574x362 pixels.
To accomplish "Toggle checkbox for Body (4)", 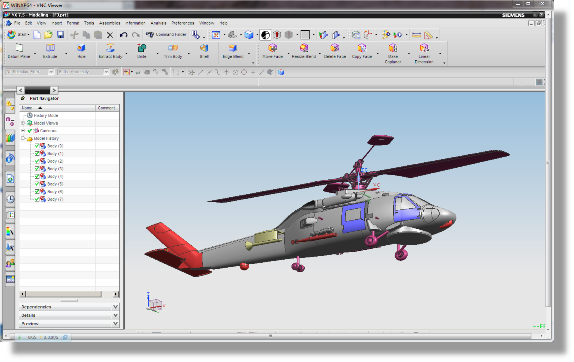I will point(37,176).
